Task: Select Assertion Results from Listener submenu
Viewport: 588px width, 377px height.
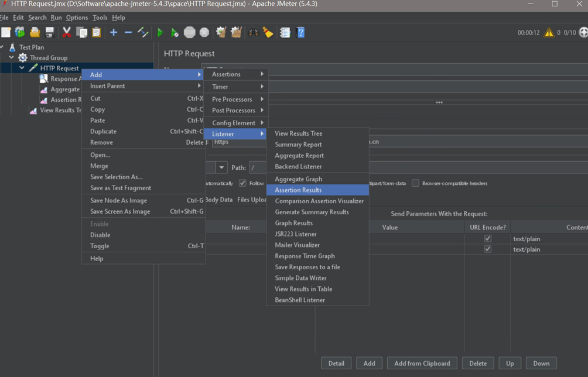Action: tap(298, 190)
